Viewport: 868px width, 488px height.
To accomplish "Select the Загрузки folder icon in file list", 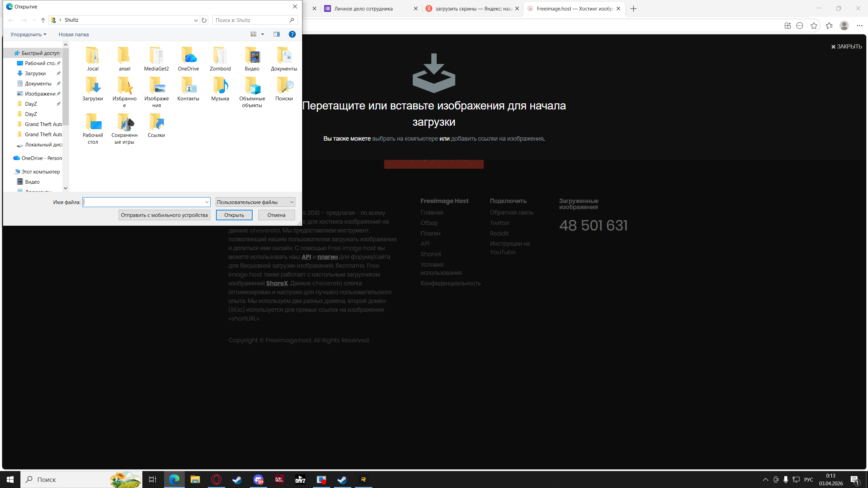I will click(x=93, y=89).
